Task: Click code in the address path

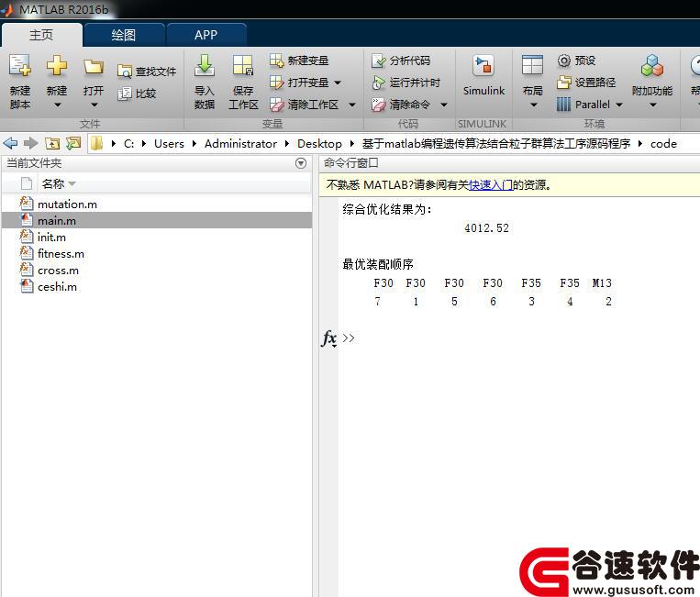Action: pyautogui.click(x=663, y=144)
